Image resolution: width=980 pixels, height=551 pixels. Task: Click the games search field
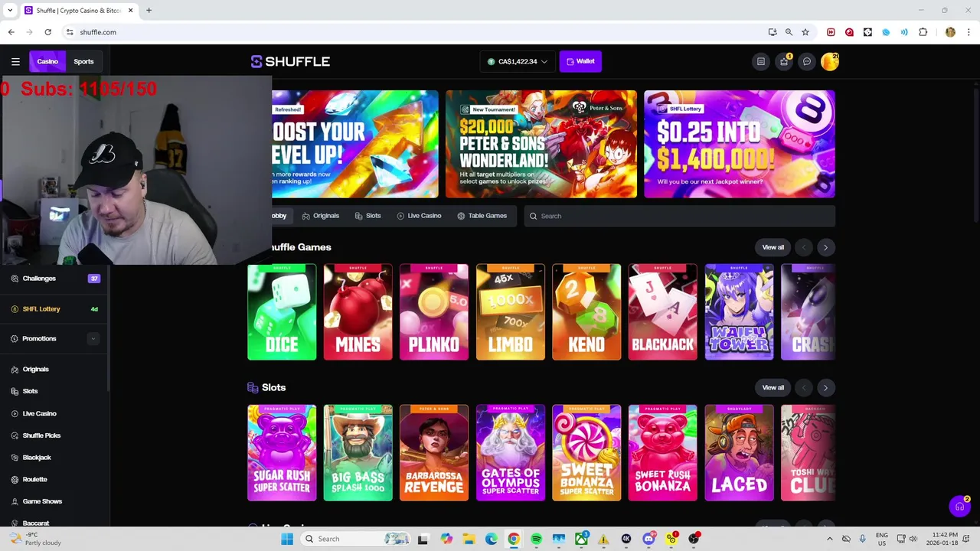pos(680,216)
